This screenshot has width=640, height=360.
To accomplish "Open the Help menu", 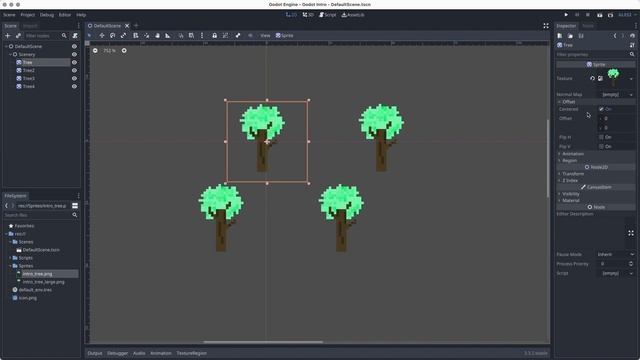I will click(81, 15).
